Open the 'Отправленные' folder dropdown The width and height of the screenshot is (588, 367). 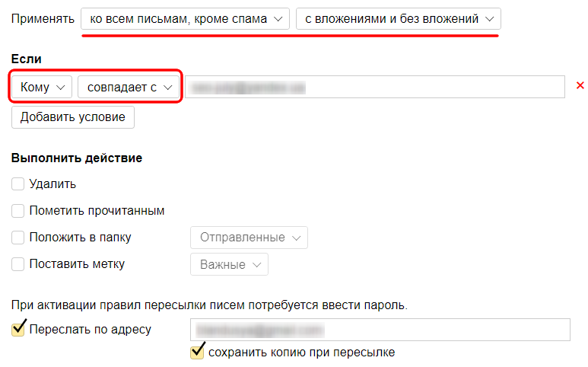[x=249, y=238]
